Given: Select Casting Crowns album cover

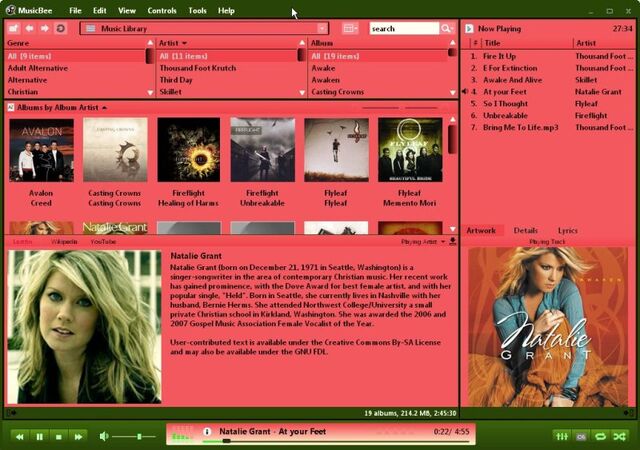Looking at the screenshot, I should pos(115,150).
